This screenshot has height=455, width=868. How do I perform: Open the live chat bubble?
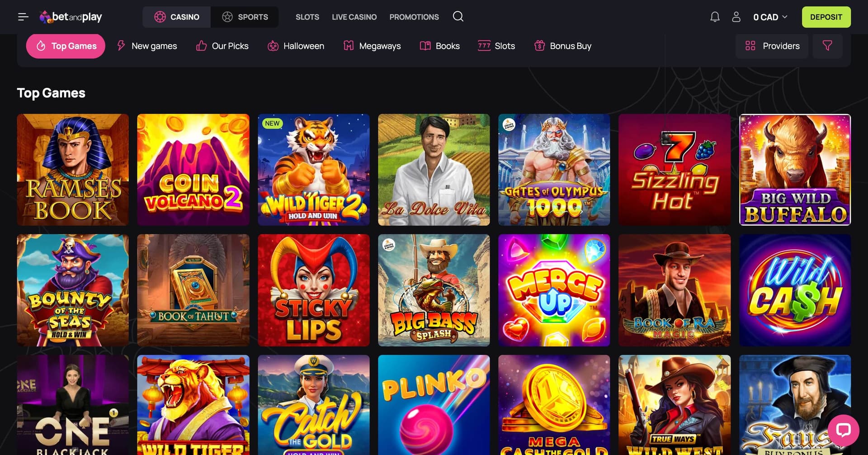coord(843,430)
